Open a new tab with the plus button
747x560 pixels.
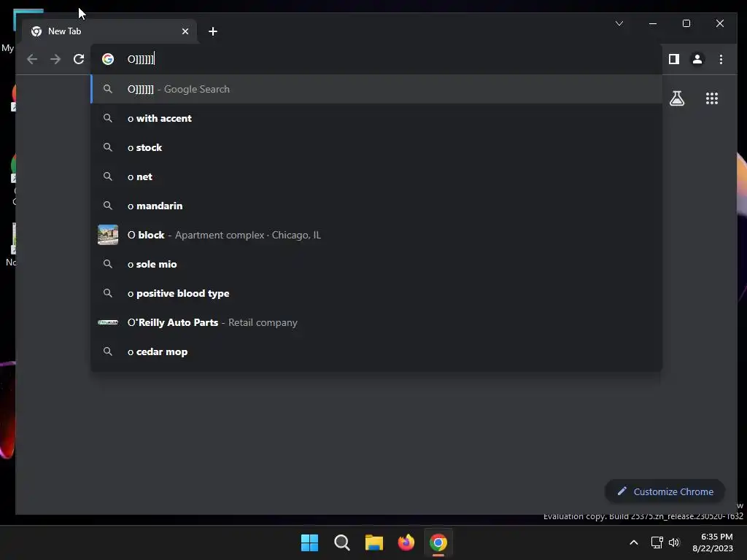pyautogui.click(x=213, y=31)
